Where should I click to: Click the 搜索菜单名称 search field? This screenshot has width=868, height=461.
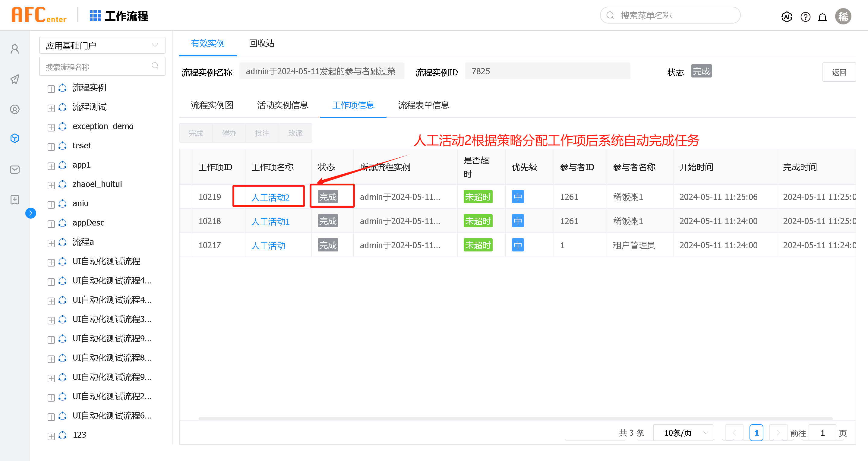670,15
